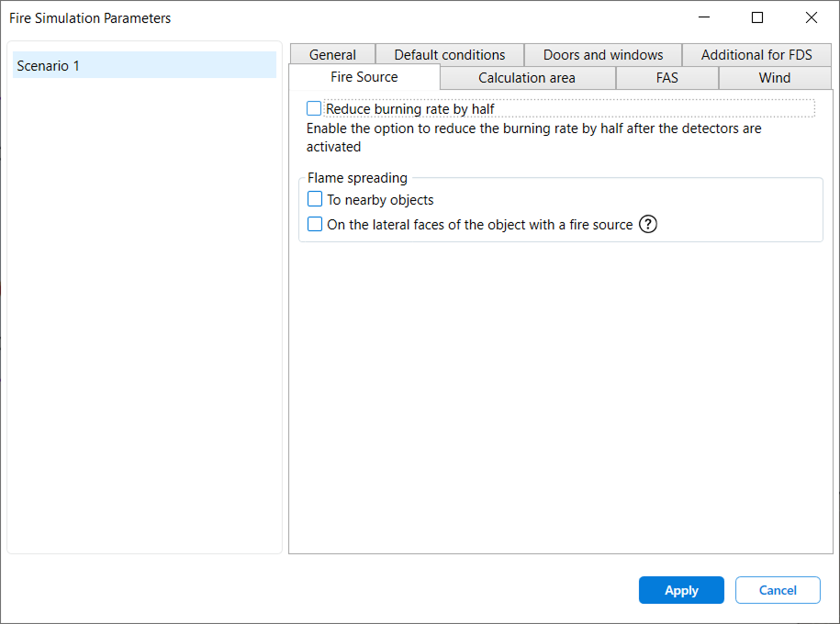Switch to the FAS tab
Image resolution: width=840 pixels, height=624 pixels.
[667, 78]
